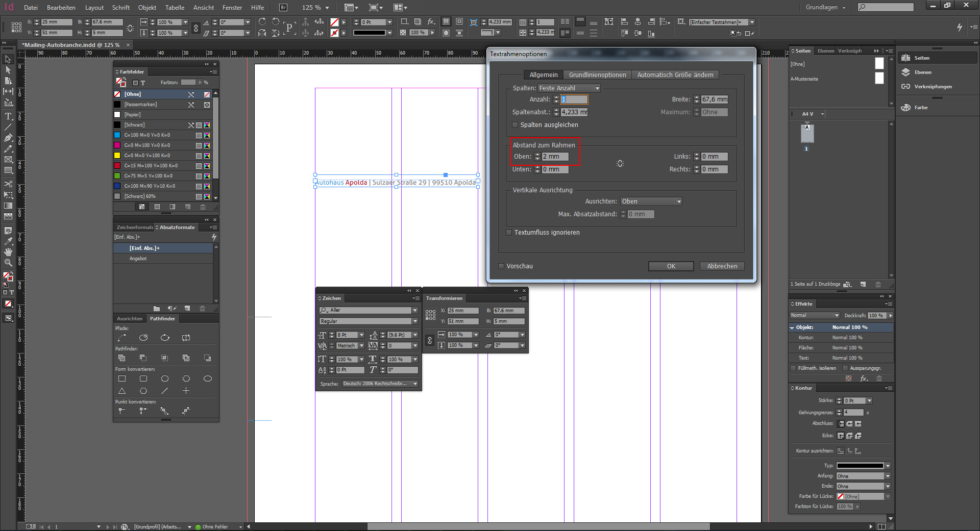Switch to the Grundlinienoptionen tab

coord(597,75)
